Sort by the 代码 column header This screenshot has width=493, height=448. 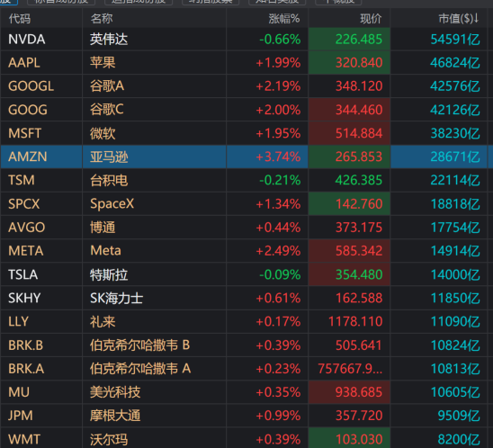point(20,19)
